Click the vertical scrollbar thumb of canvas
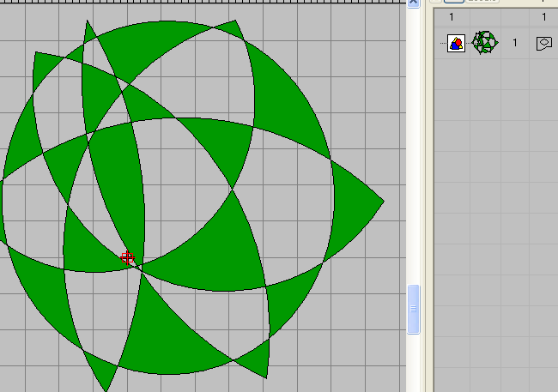Viewport: 558px width, 392px height. click(x=413, y=309)
